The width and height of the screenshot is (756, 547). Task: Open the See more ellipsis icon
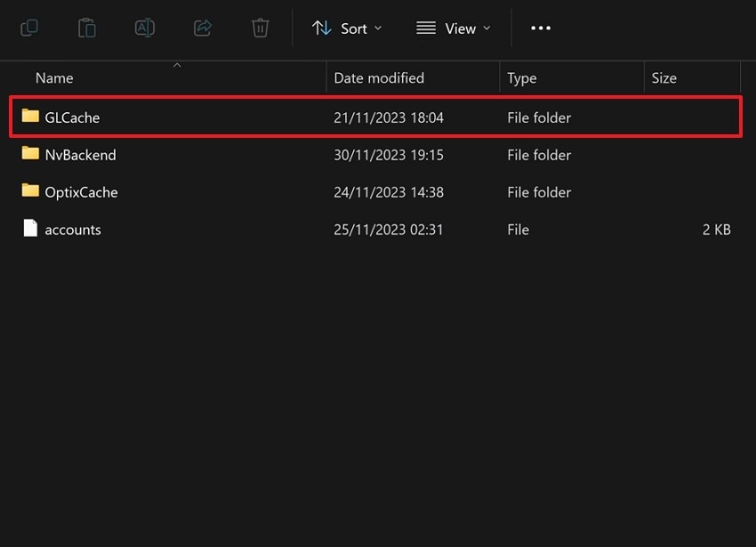tap(540, 28)
